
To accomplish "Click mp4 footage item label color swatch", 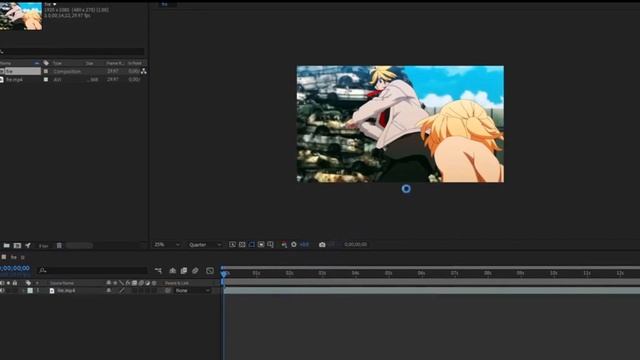I will coord(46,80).
